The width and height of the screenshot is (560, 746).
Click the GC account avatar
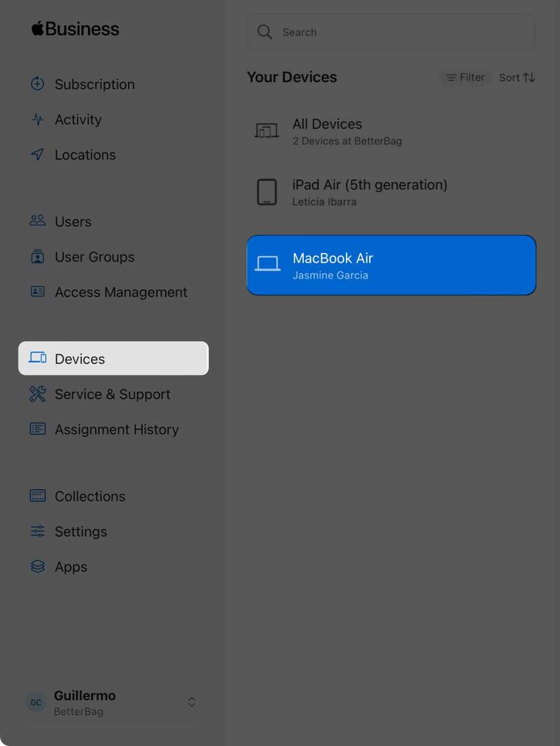[x=36, y=702]
